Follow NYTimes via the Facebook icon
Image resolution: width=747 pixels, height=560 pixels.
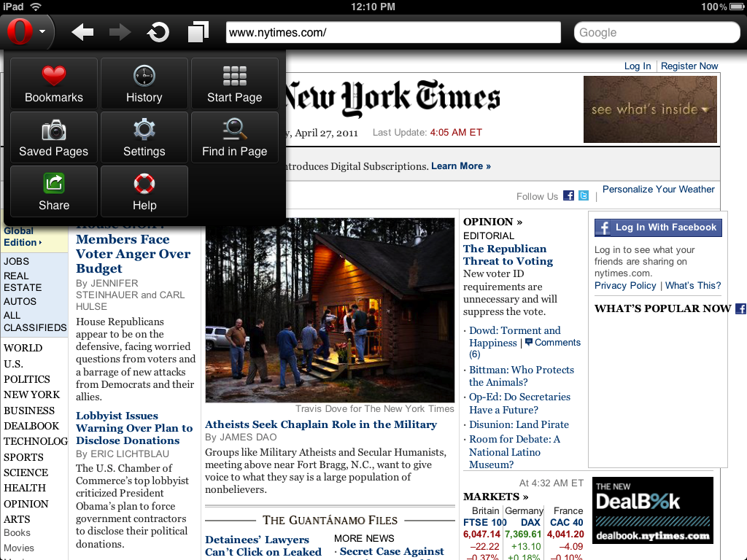[568, 195]
